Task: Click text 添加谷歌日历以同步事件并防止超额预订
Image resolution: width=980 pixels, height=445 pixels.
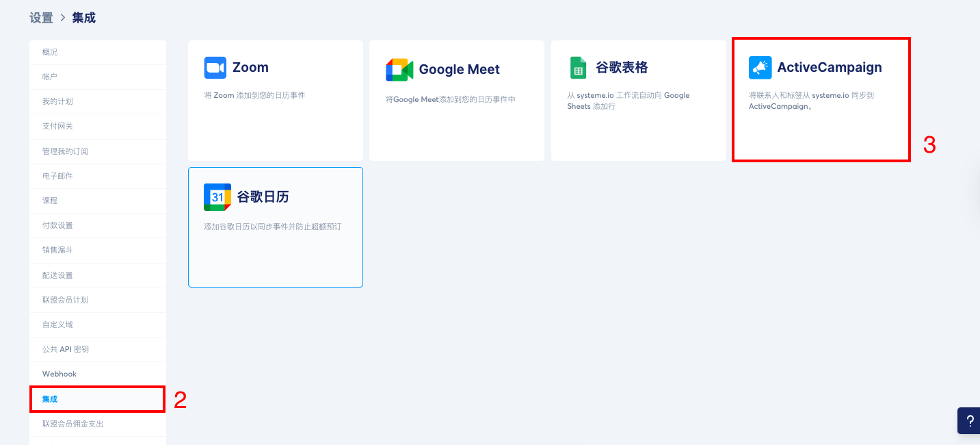Action: (x=272, y=226)
